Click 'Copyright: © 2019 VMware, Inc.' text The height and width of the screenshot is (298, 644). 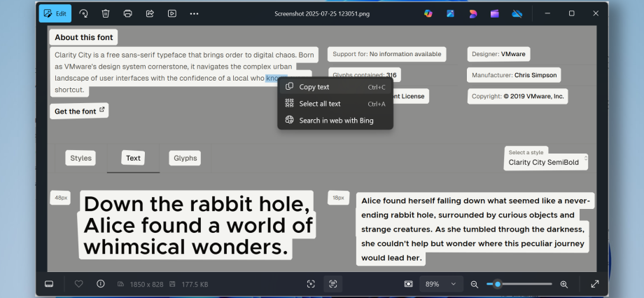[x=518, y=96]
